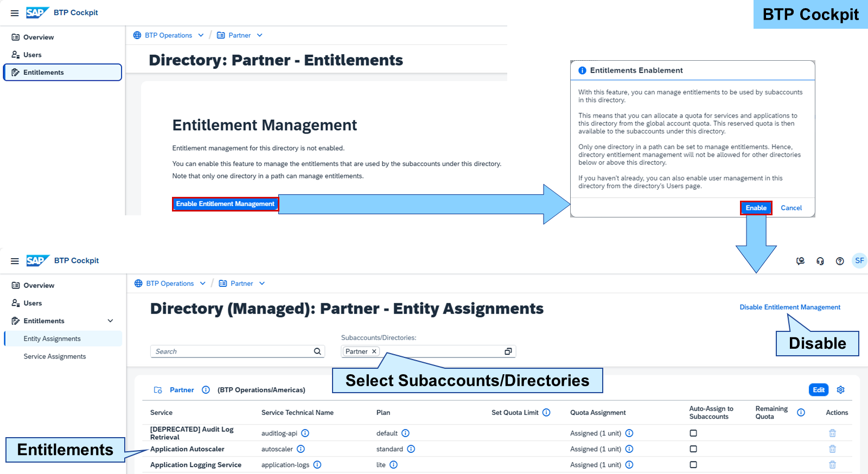This screenshot has width=868, height=474.
Task: Show info for autoscaler technical name
Action: point(301,449)
